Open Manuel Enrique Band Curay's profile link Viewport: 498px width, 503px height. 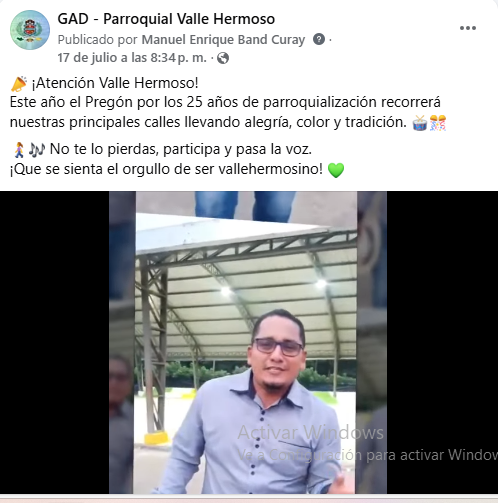click(x=223, y=40)
